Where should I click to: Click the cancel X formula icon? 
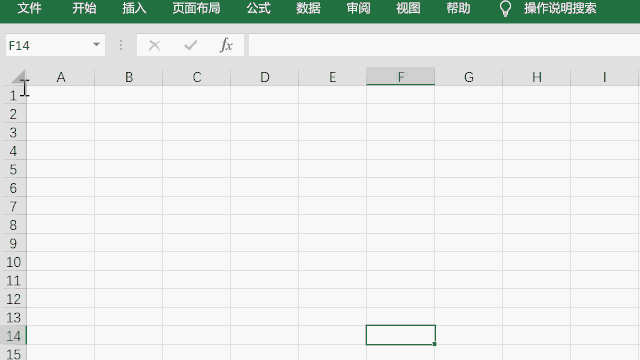tap(154, 45)
